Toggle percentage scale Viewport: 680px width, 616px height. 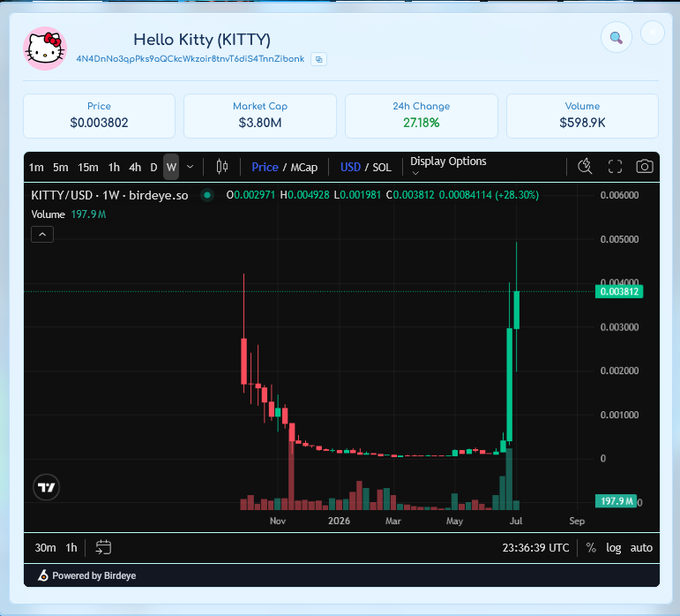click(591, 548)
